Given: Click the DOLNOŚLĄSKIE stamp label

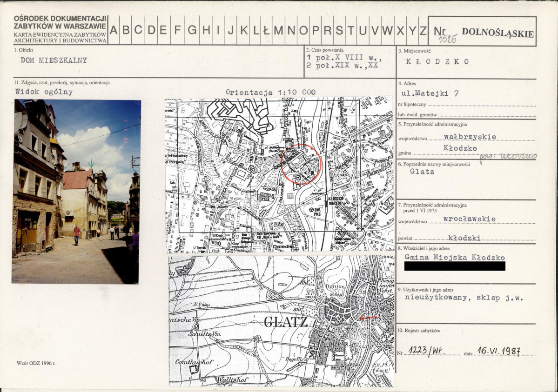Looking at the screenshot, I should pos(497,33).
